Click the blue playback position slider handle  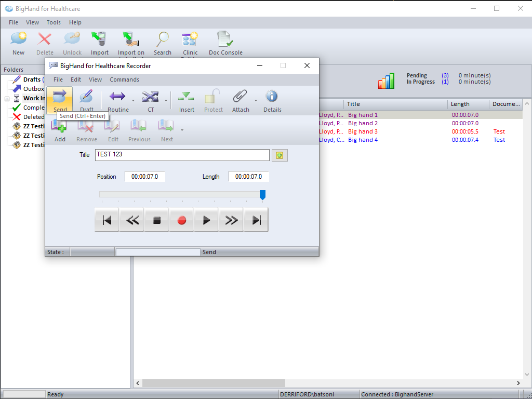coord(262,195)
